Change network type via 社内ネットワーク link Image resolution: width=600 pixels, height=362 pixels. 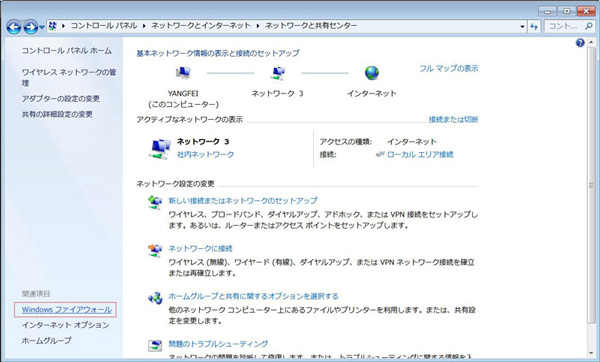coord(205,155)
